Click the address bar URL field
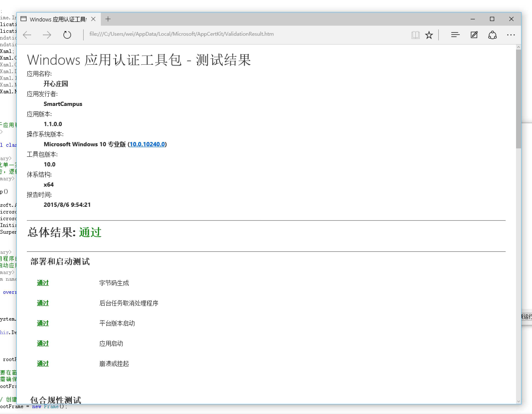 coord(181,34)
